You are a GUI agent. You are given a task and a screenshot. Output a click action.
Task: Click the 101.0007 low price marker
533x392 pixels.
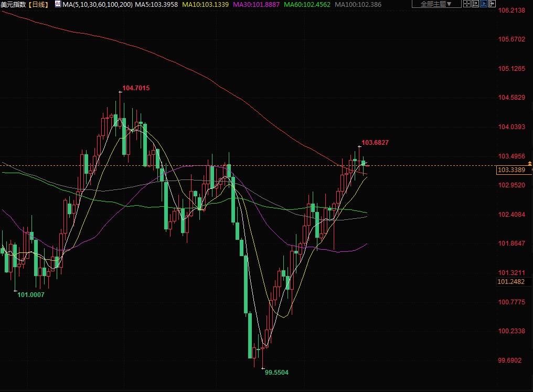pos(31,295)
